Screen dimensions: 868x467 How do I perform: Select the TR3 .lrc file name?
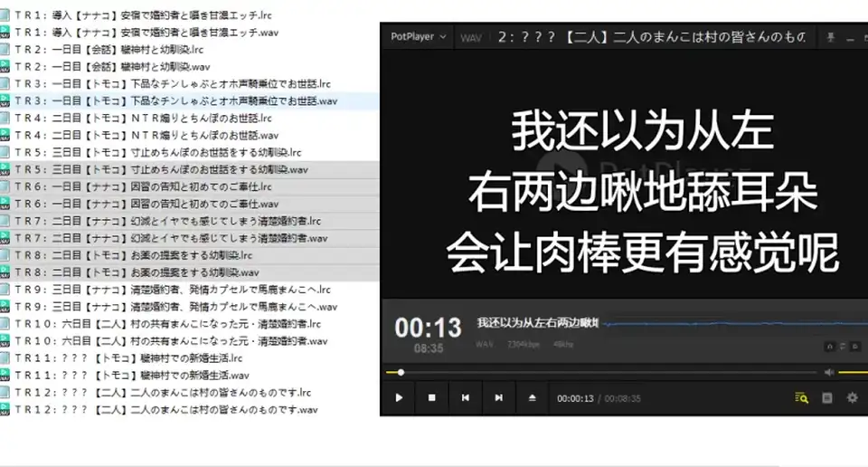[x=173, y=83]
